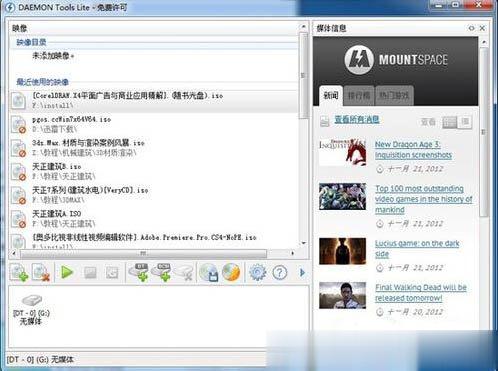Open New Dragon Age 3 Inquisition screenshots link
This screenshot has height=371, width=498.
click(413, 150)
